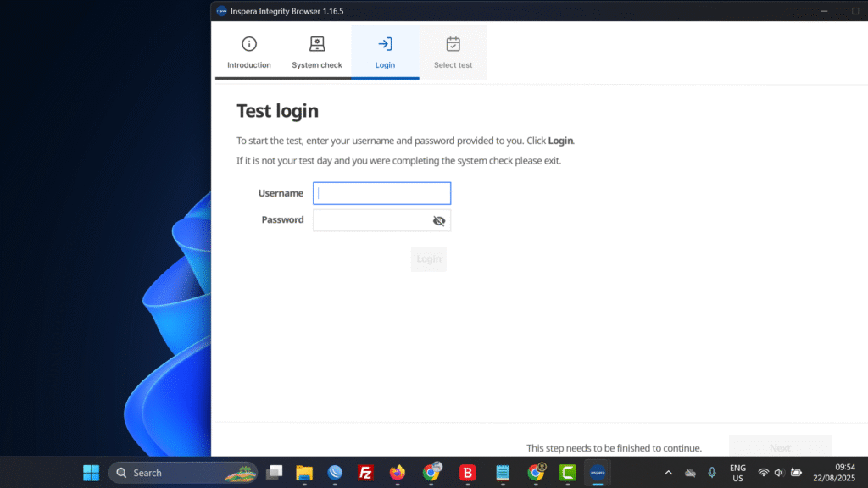The height and width of the screenshot is (488, 868).
Task: Show hidden system tray icons
Action: click(668, 473)
